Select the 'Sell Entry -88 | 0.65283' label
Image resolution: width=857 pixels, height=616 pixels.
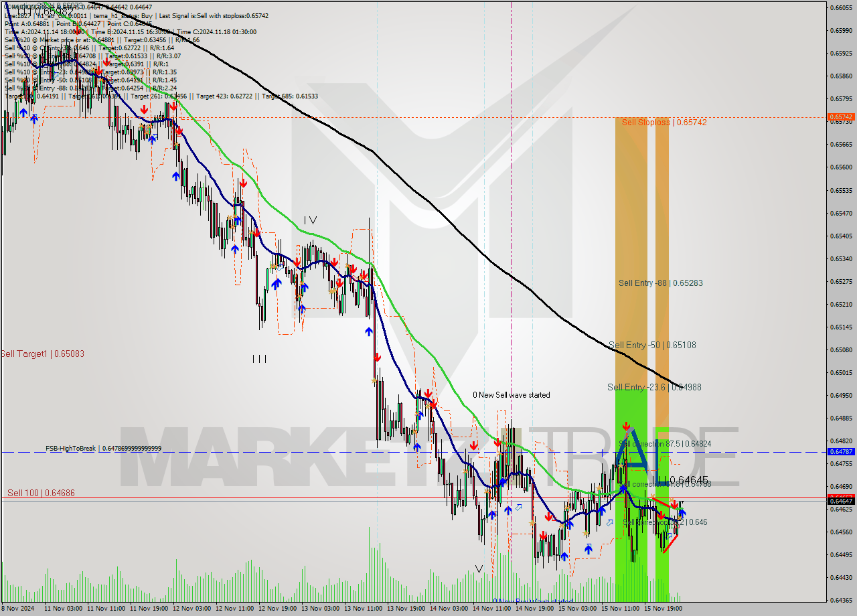click(660, 283)
